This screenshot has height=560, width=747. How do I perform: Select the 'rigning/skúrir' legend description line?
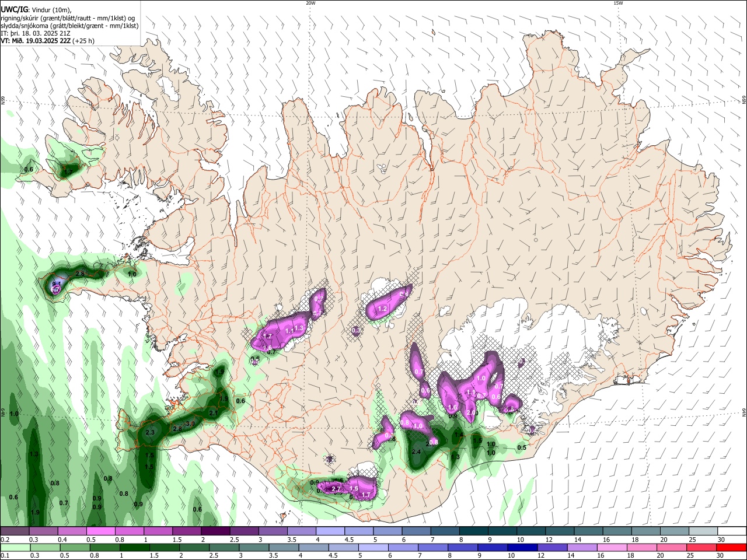(69, 18)
